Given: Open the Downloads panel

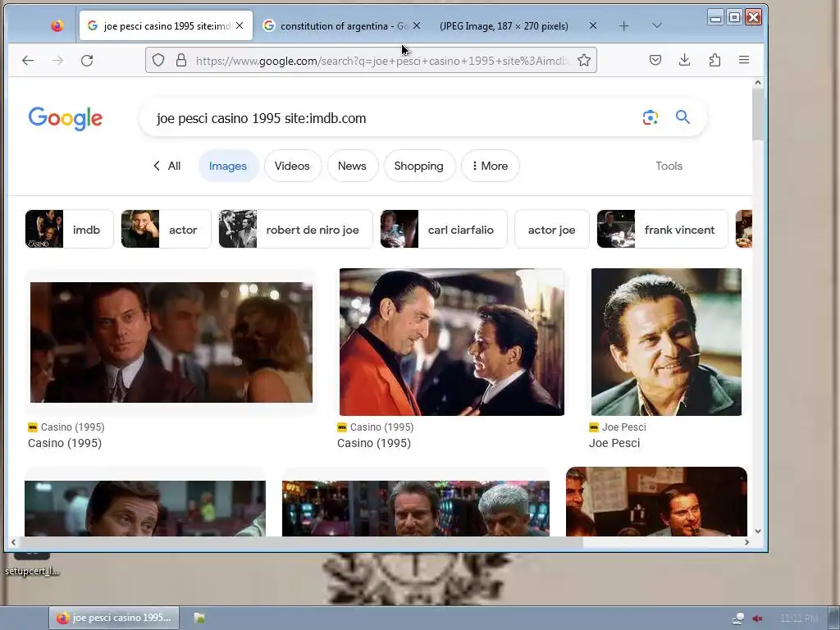Looking at the screenshot, I should pyautogui.click(x=685, y=60).
